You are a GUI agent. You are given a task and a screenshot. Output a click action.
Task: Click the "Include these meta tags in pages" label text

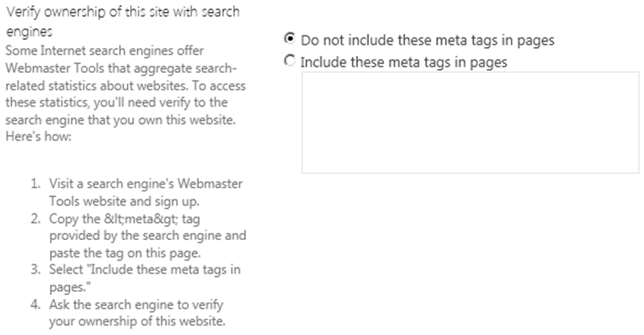coord(403,62)
